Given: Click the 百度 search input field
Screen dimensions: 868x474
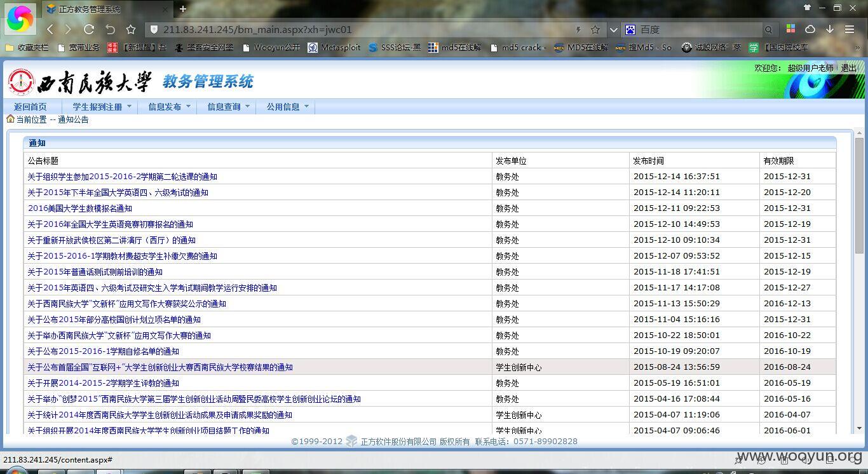Looking at the screenshot, I should (x=699, y=29).
